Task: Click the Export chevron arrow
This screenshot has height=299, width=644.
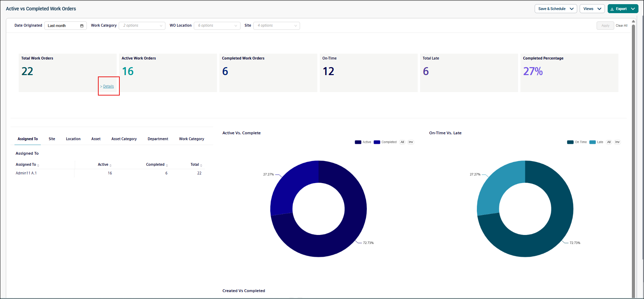Action: 633,9
